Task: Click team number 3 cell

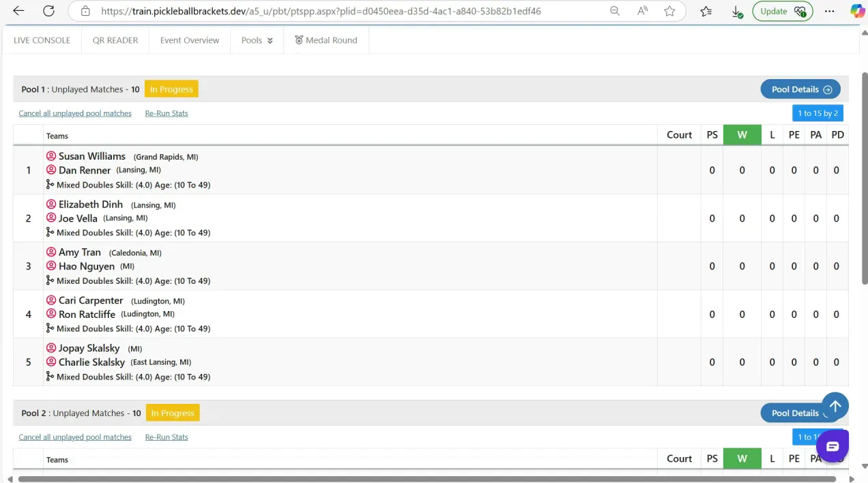Action: click(28, 266)
